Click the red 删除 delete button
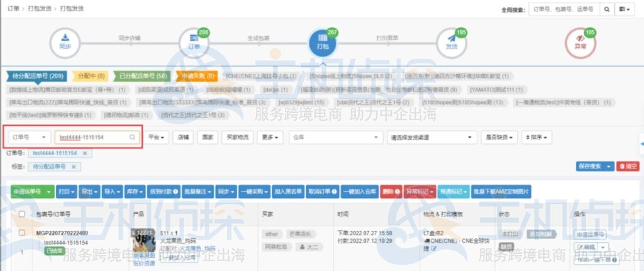The image size is (644, 271). 391,191
